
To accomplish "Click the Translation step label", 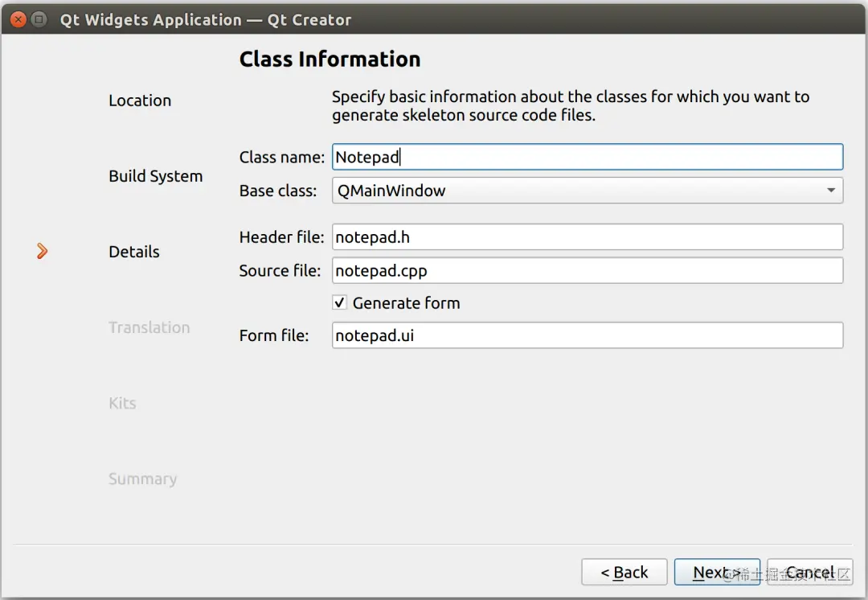I will click(149, 327).
